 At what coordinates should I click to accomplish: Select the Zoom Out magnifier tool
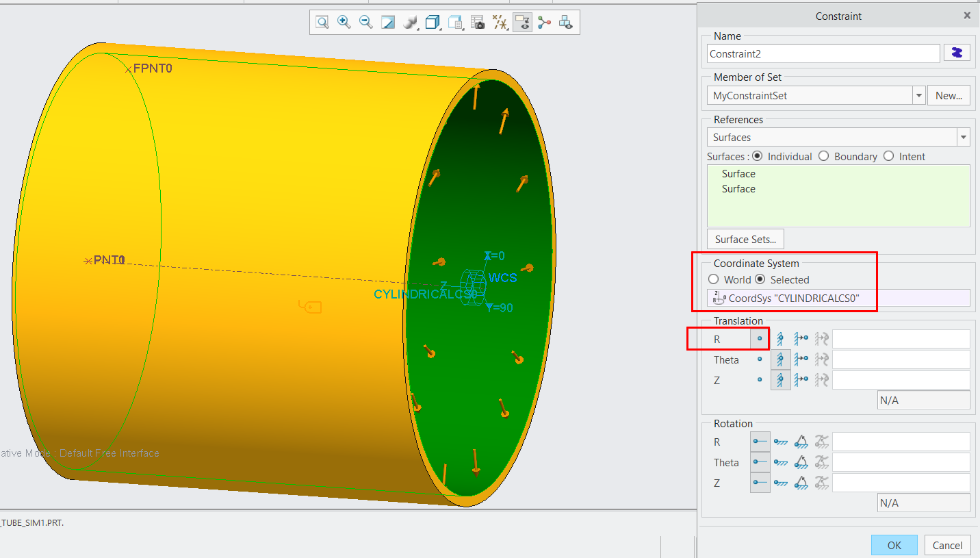pos(365,22)
